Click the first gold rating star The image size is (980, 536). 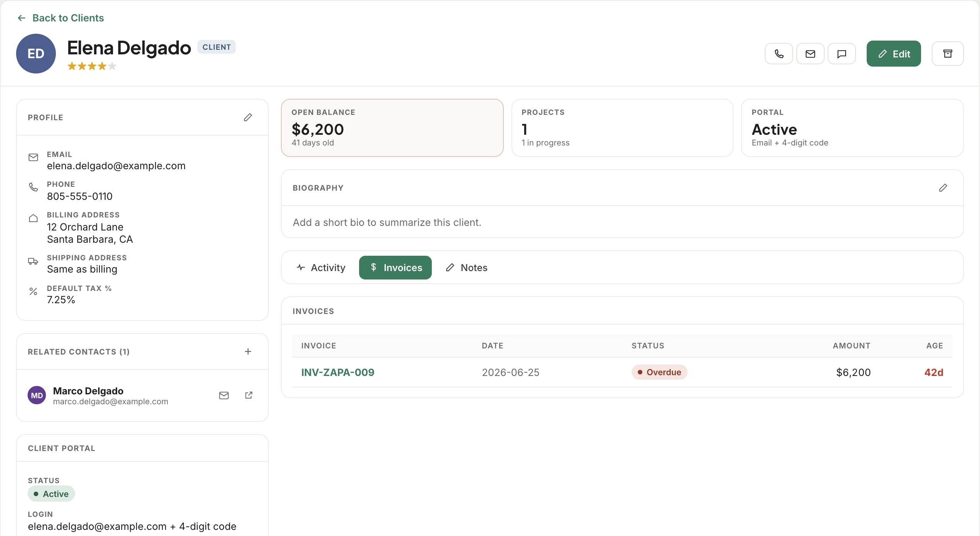click(72, 66)
